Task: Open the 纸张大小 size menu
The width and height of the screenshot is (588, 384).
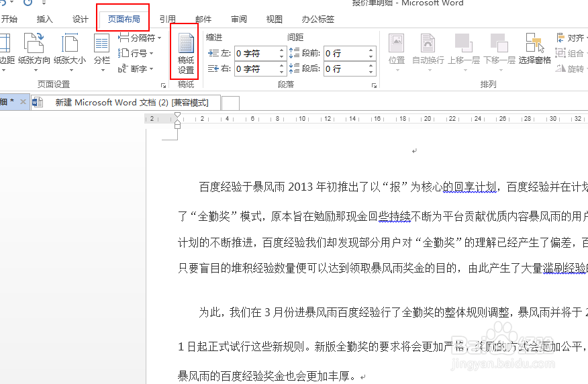Action: point(70,52)
